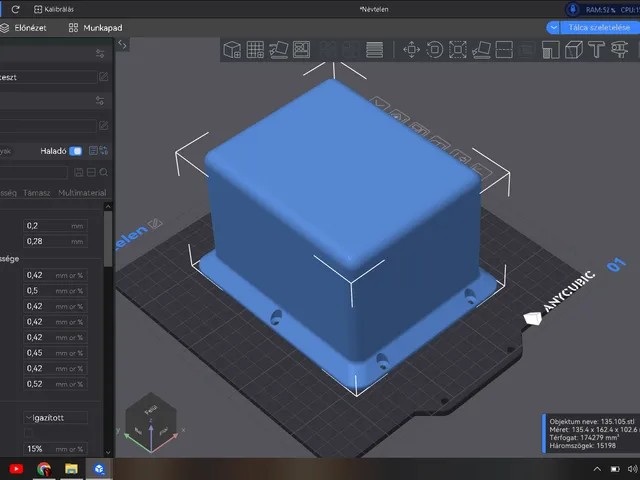Open the Variable layer height tool
The image size is (640, 480).
pos(374,50)
